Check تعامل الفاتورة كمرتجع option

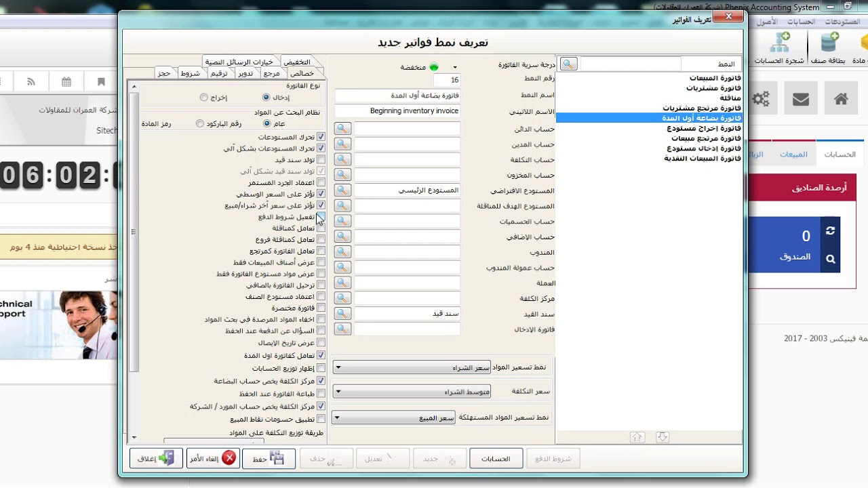coord(321,251)
